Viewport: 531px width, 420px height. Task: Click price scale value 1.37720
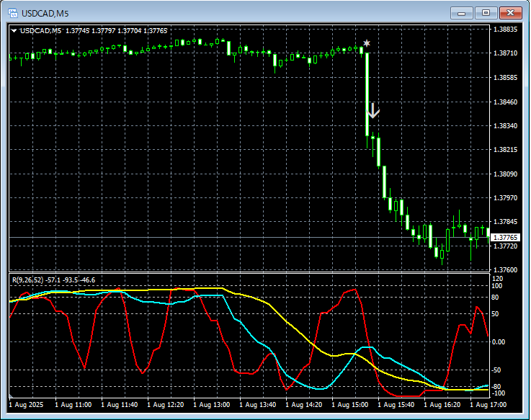506,246
